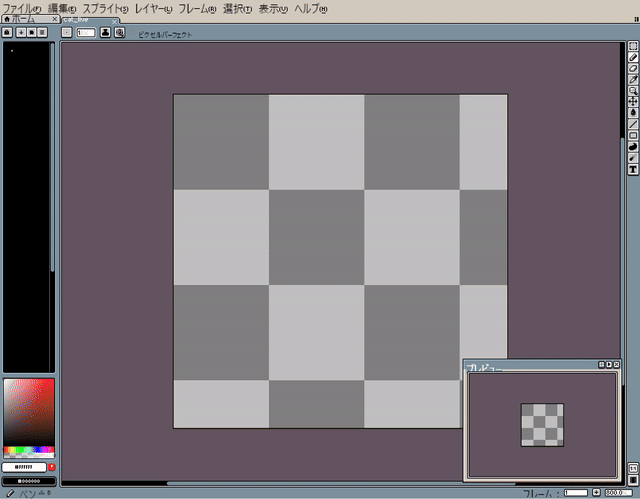Select the rectangular marquee tool

(633, 46)
